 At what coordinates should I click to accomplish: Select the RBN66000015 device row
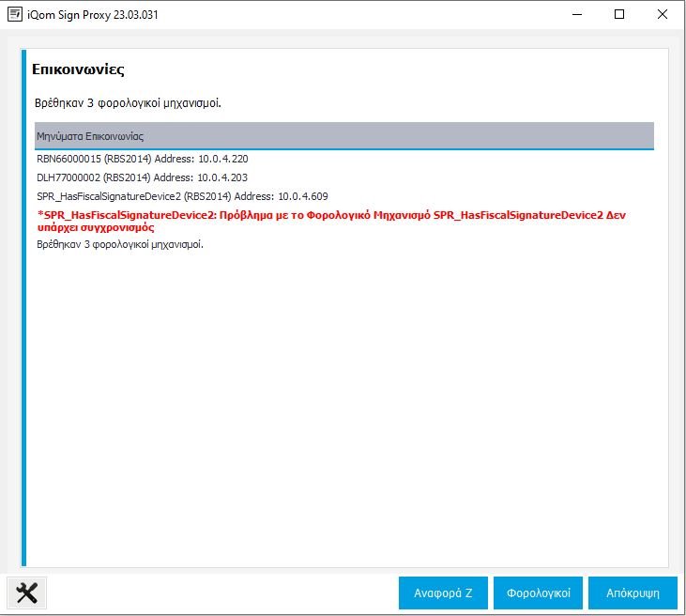click(142, 159)
